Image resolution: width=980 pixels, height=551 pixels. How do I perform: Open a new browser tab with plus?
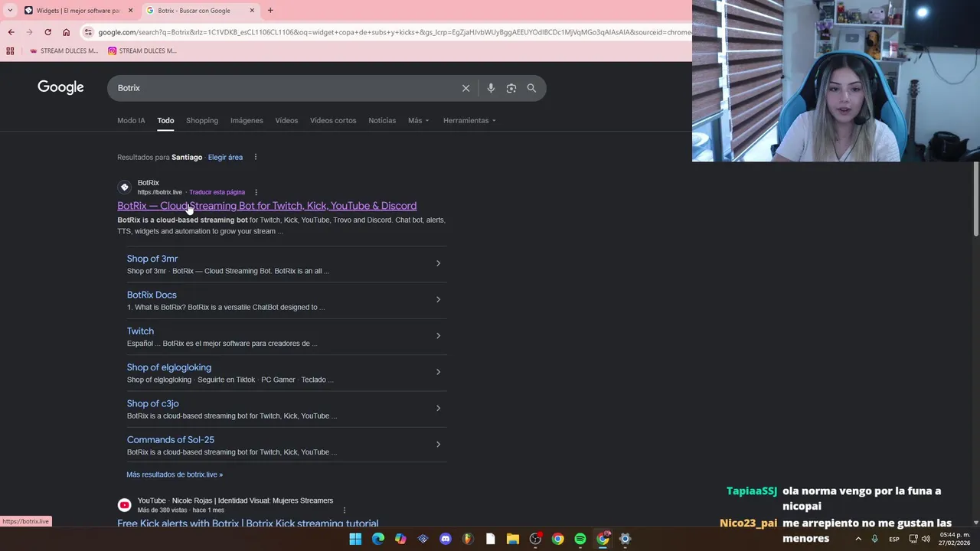click(270, 11)
